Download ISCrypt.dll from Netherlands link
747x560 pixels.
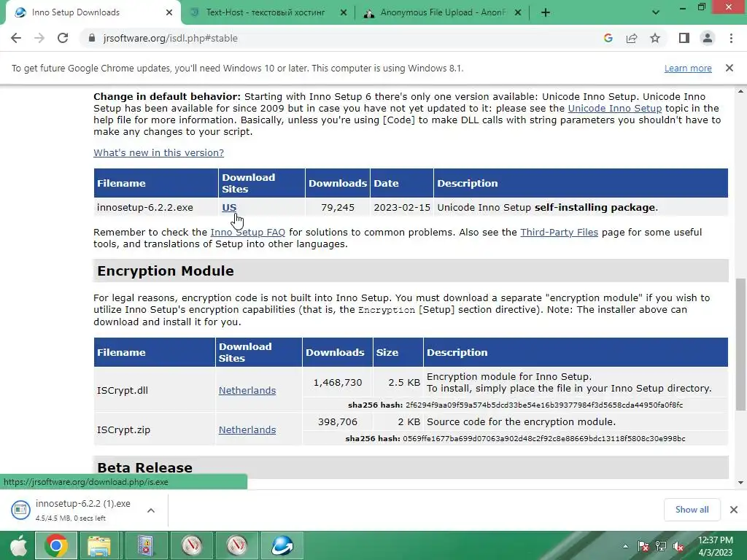coord(247,391)
